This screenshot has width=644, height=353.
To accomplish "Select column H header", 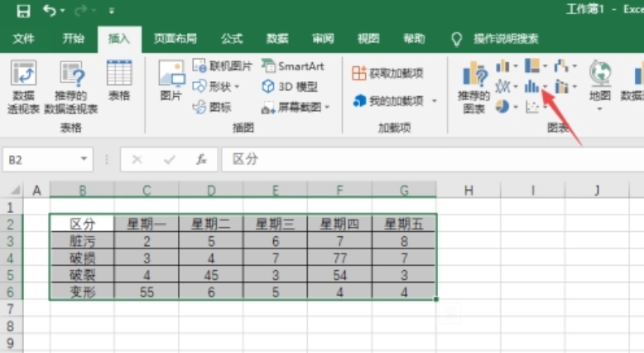I will pos(469,191).
